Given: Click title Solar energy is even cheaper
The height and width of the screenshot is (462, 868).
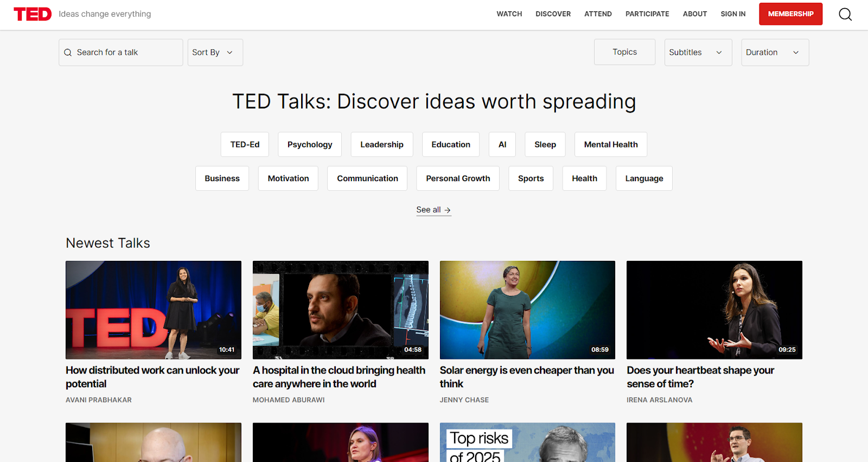Looking at the screenshot, I should click(x=527, y=377).
